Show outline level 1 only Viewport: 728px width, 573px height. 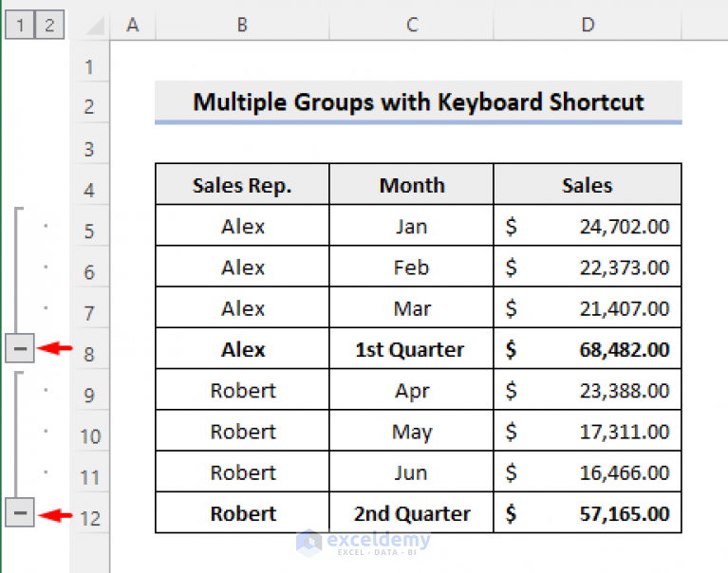tap(18, 26)
